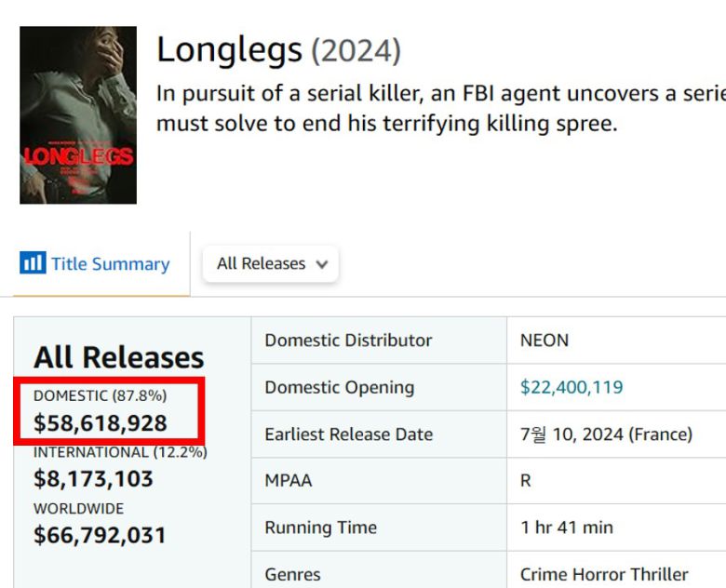Open the Title Summary tab
The image size is (726, 588).
(110, 264)
